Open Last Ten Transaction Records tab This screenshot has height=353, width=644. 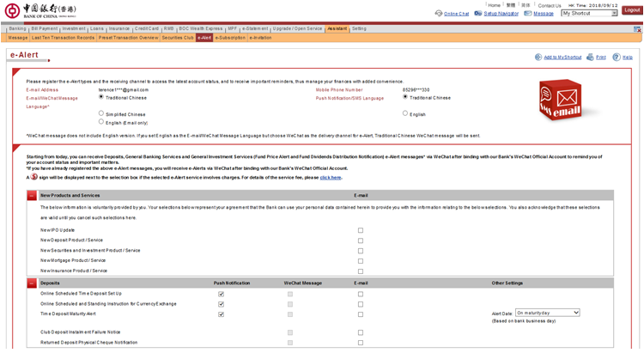(x=63, y=38)
